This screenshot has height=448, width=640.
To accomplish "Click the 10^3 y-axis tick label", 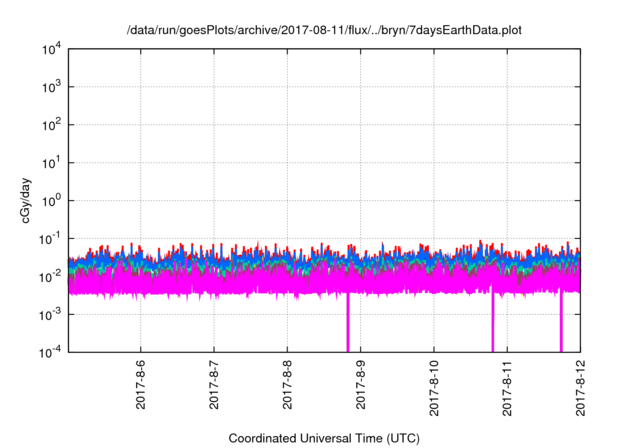I will click(x=51, y=87).
